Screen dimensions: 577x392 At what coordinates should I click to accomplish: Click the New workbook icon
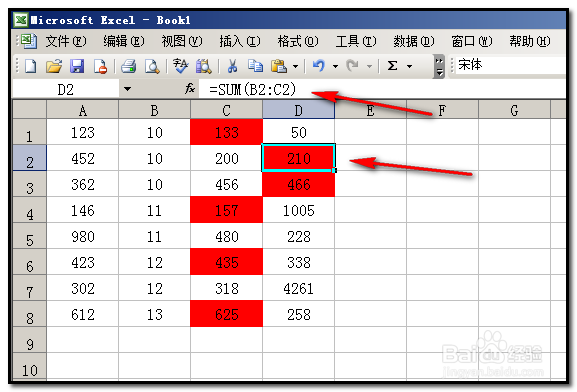pyautogui.click(x=30, y=66)
